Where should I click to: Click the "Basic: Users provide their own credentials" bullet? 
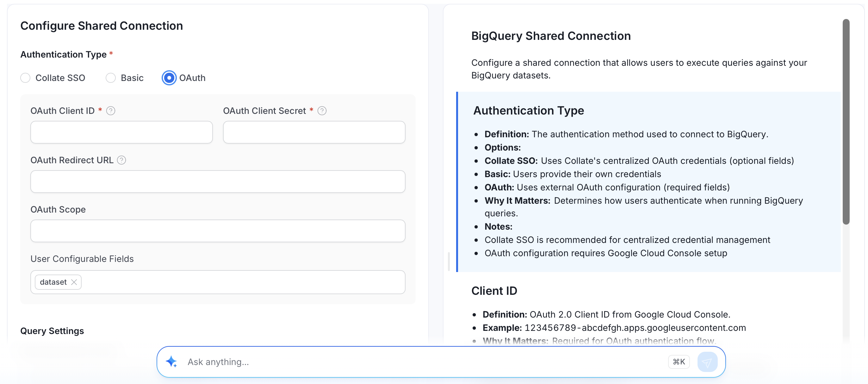pos(573,174)
